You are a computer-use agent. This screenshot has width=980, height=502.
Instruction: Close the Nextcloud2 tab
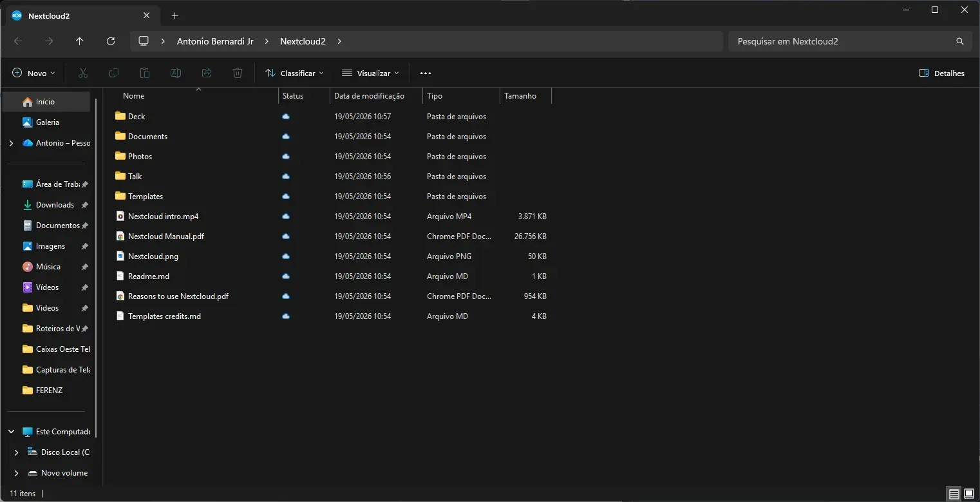pyautogui.click(x=147, y=15)
